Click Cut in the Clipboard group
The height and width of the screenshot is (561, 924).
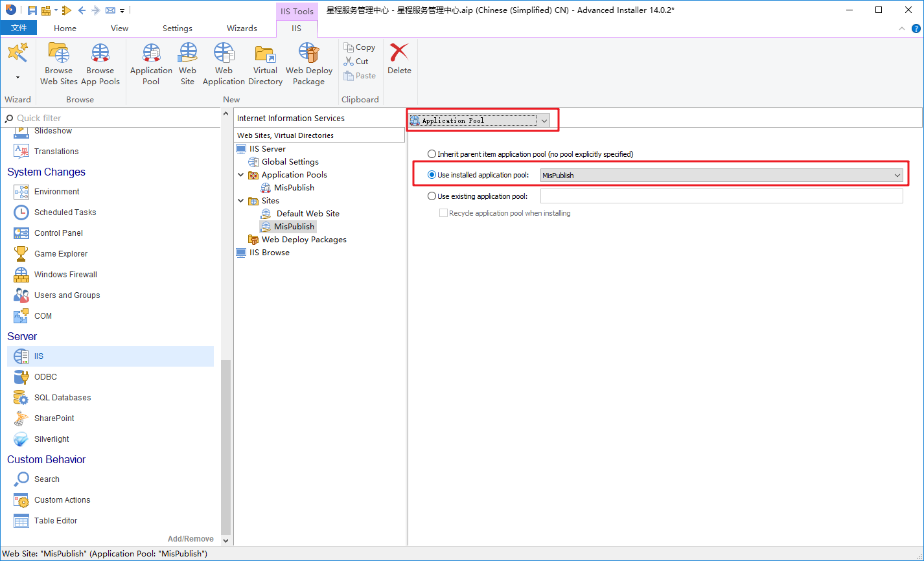tap(356, 62)
